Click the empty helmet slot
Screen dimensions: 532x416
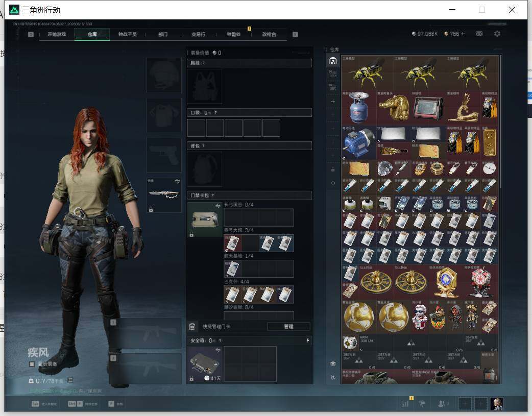[x=164, y=76]
